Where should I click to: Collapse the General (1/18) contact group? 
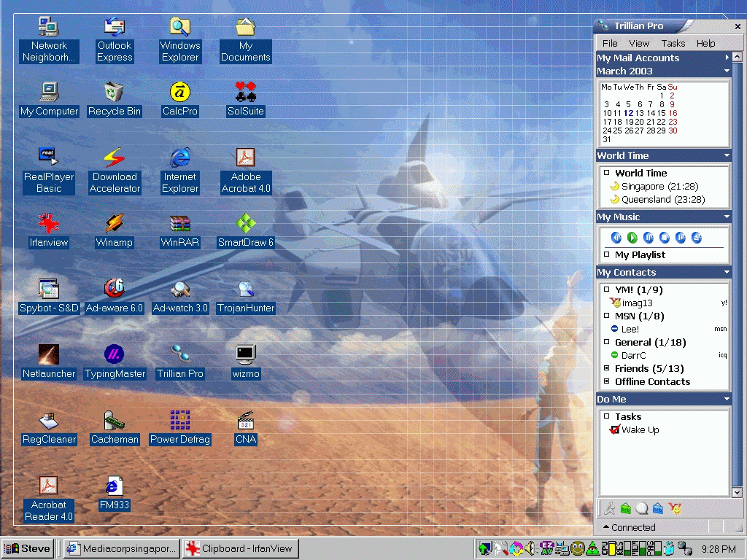click(x=606, y=341)
